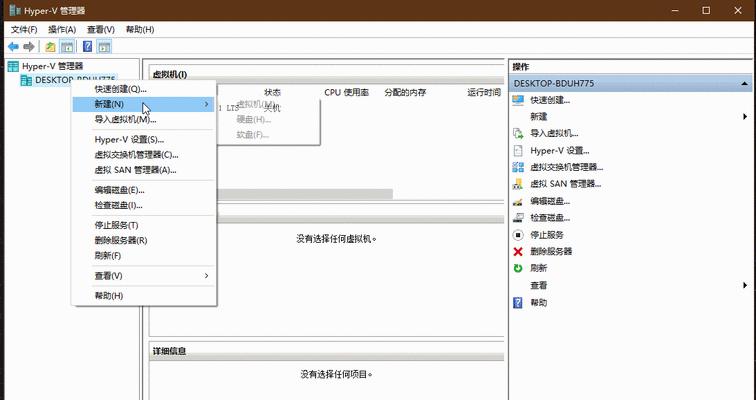Choose 虚拟交换机管理器(C)... in context menu
Screen dimensions: 756x400
pos(144,155)
